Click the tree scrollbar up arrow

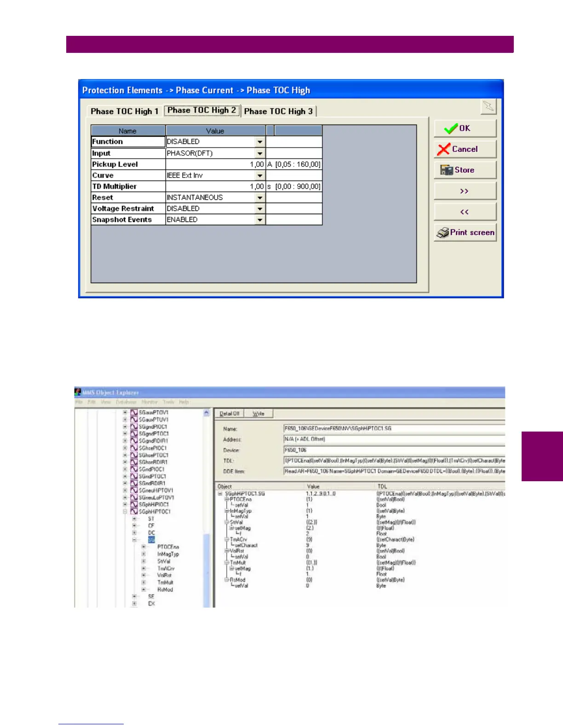[x=207, y=413]
